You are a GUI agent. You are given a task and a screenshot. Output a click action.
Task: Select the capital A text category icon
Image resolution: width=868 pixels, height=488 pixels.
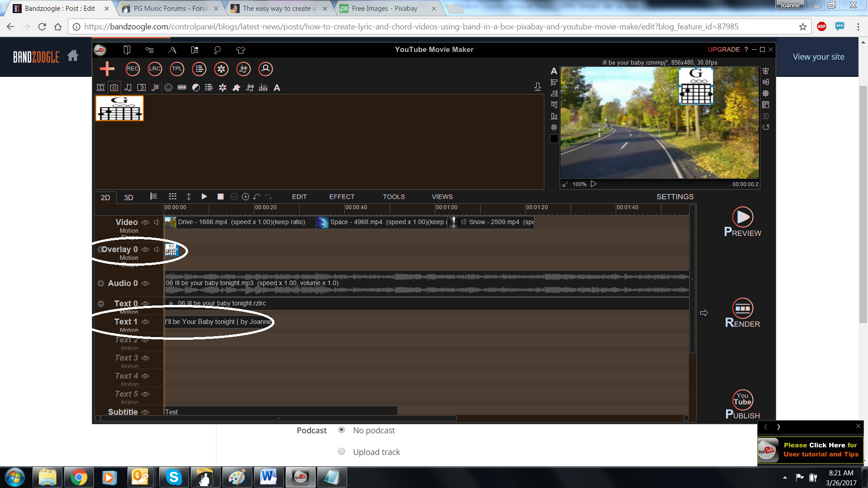point(277,88)
